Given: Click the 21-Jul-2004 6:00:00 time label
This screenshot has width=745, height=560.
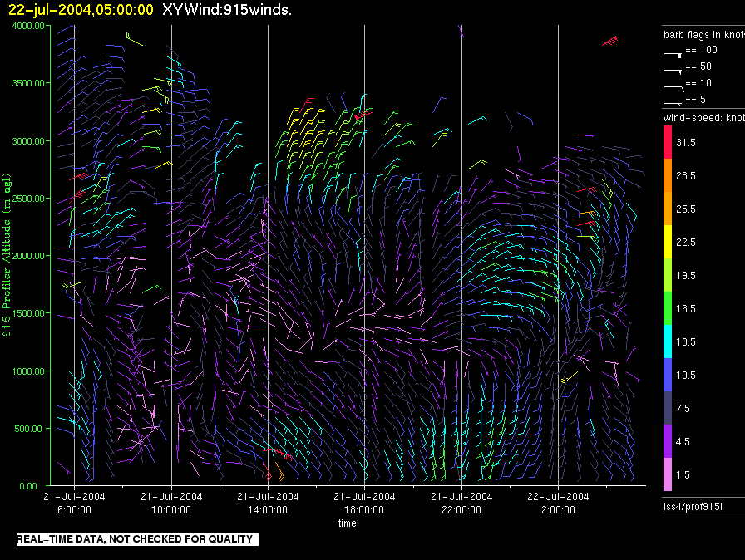Looking at the screenshot, I should (x=74, y=503).
